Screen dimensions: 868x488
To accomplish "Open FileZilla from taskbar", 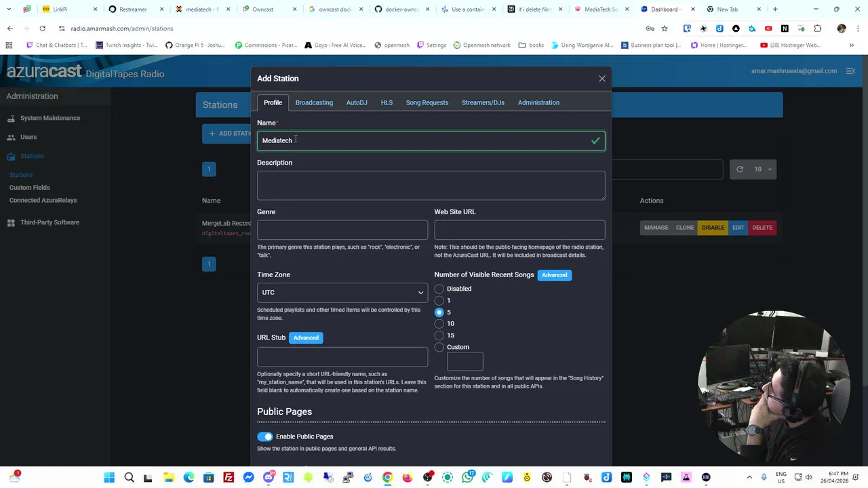I will (229, 478).
